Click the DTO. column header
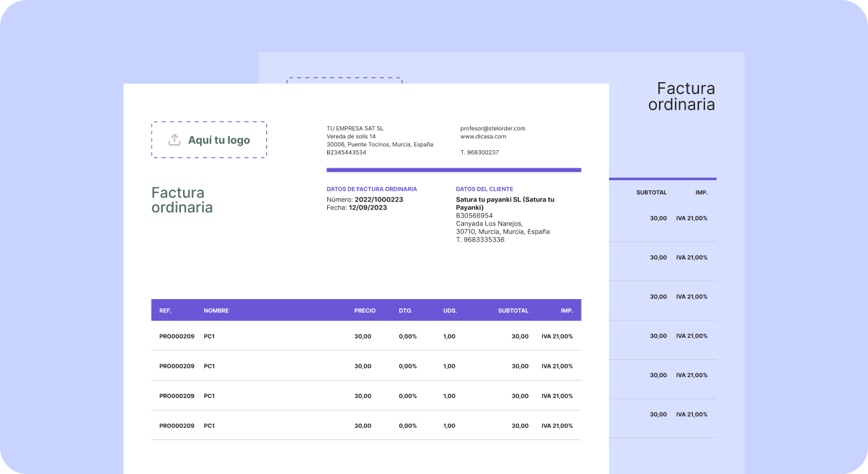This screenshot has height=474, width=868. 405,310
